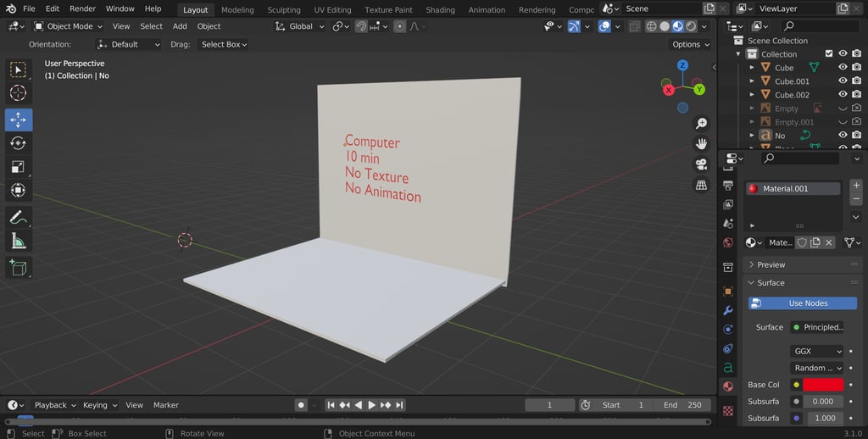Click the Add Cube tool icon
The image size is (868, 439).
[x=18, y=268]
